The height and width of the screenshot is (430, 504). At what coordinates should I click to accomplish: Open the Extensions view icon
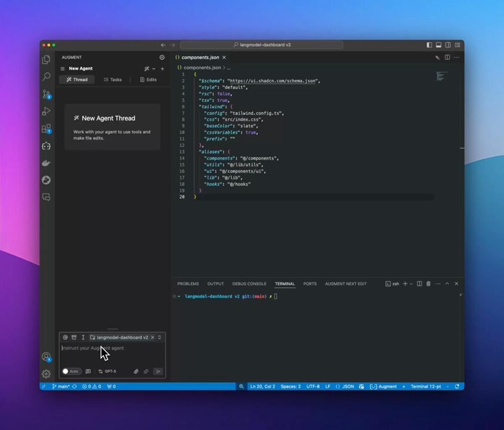[46, 129]
